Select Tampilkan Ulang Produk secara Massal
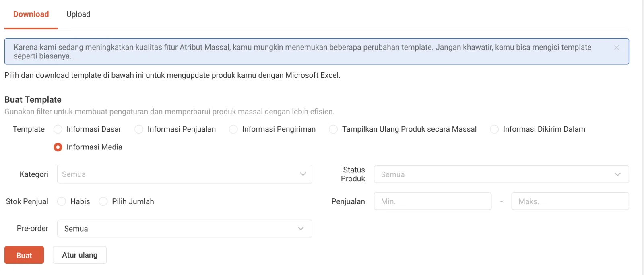Screen dimensions: 644x275 pos(333,129)
